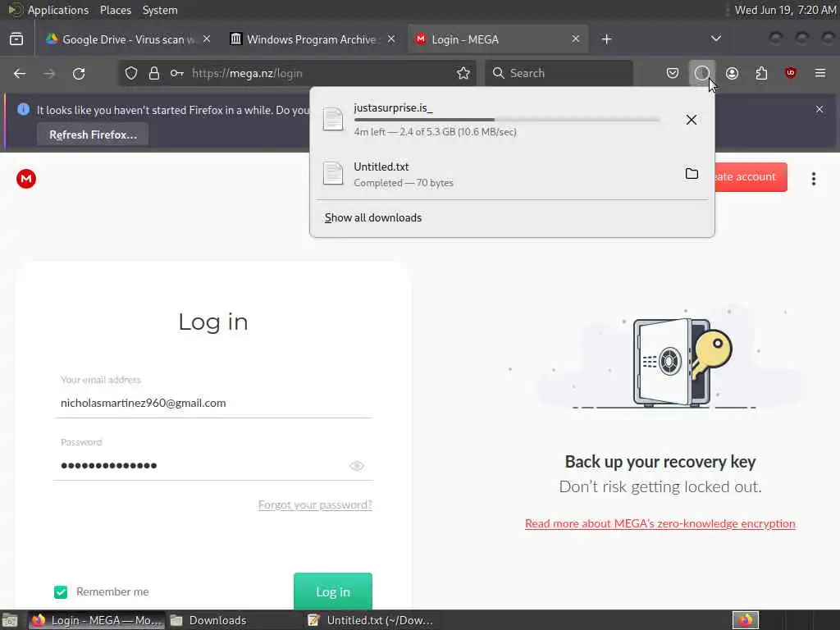
Task: Open Read more about MEGA's zero-knowledge encryption link
Action: click(660, 523)
